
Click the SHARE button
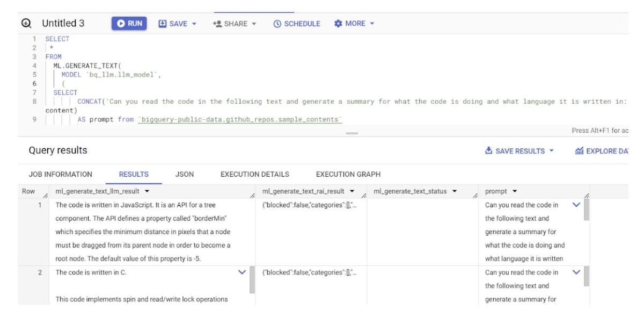(x=235, y=24)
